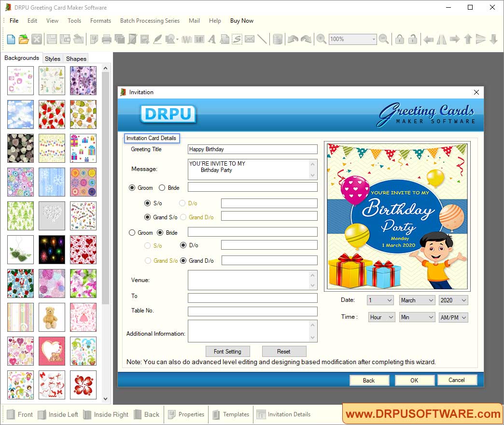Click the flip horizontal mirror icon

pyautogui.click(x=441, y=39)
